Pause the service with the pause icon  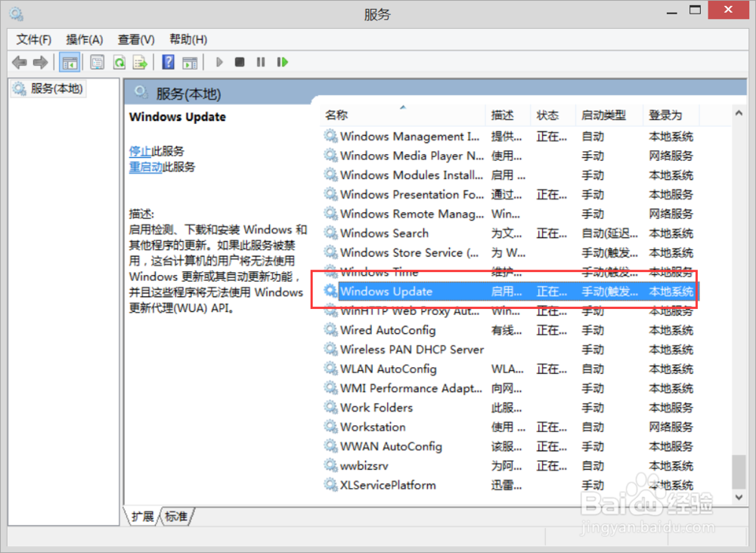coord(261,62)
